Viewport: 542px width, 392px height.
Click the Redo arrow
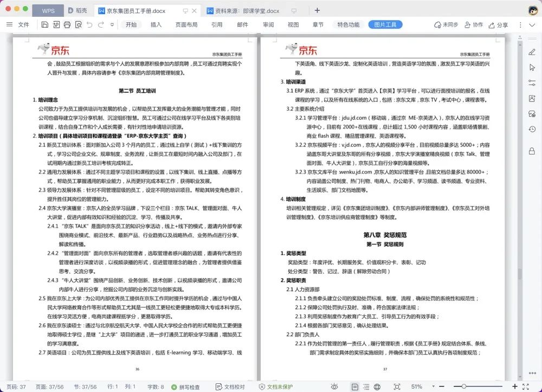(x=101, y=24)
